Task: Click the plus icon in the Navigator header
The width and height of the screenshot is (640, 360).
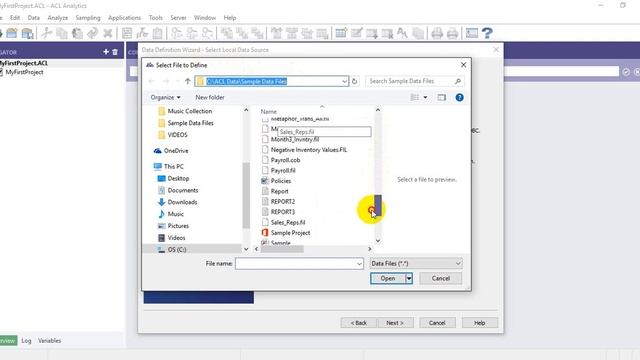Action: point(106,52)
